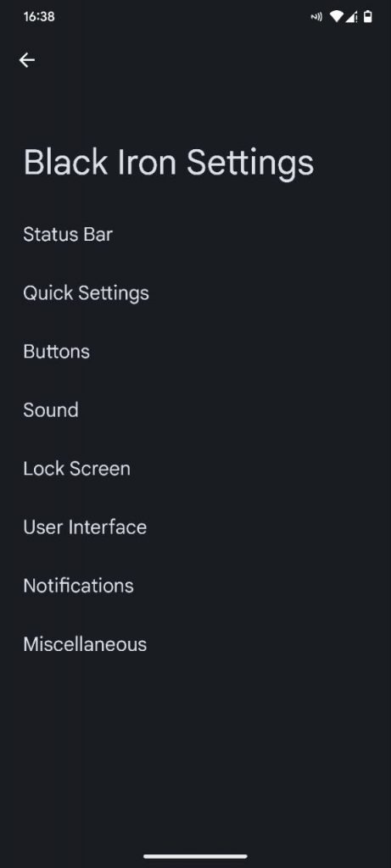Tap the word Black in the title
This screenshot has height=868, width=391.
click(x=65, y=162)
